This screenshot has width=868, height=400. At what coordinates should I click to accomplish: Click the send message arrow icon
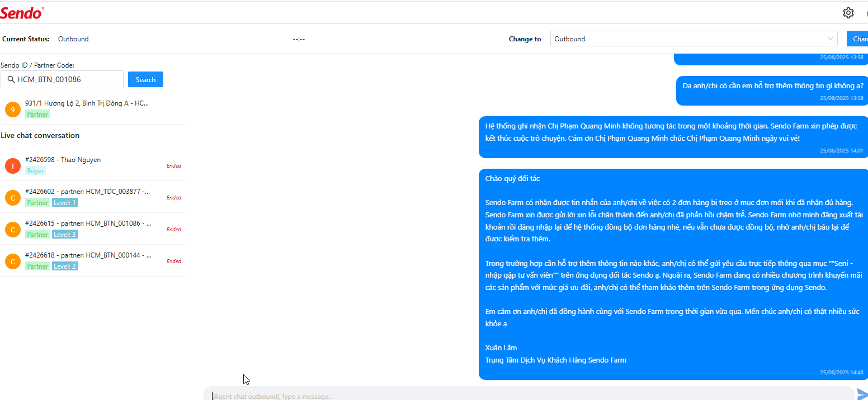click(862, 394)
